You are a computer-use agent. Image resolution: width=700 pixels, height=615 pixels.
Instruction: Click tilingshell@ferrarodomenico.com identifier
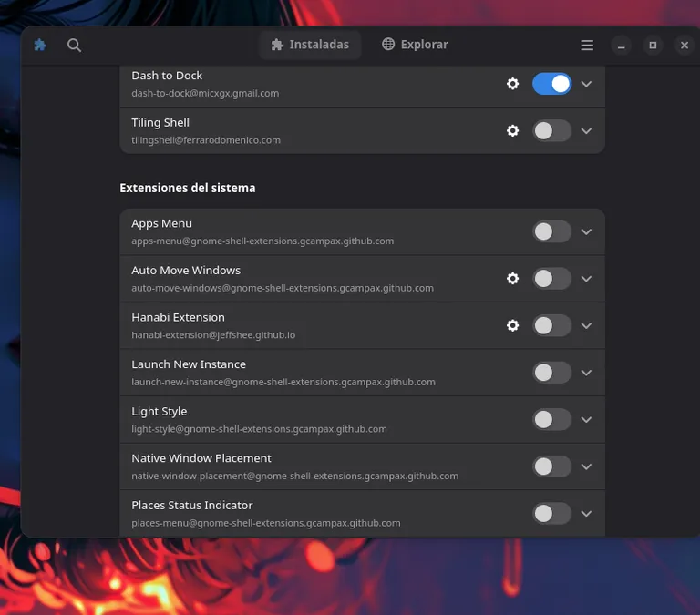coord(206,140)
